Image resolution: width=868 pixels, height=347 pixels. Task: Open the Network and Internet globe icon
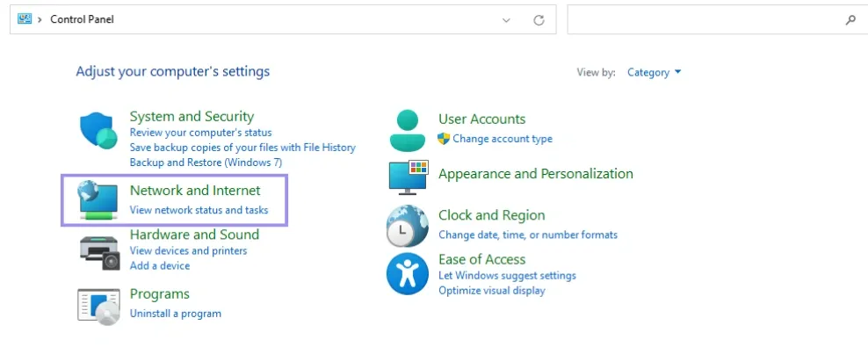(98, 199)
